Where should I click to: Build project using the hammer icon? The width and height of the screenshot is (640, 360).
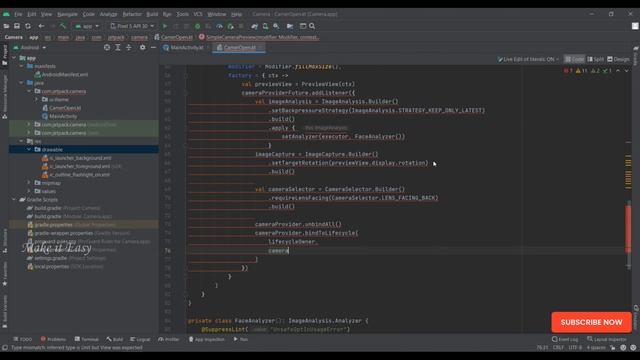tap(63, 26)
